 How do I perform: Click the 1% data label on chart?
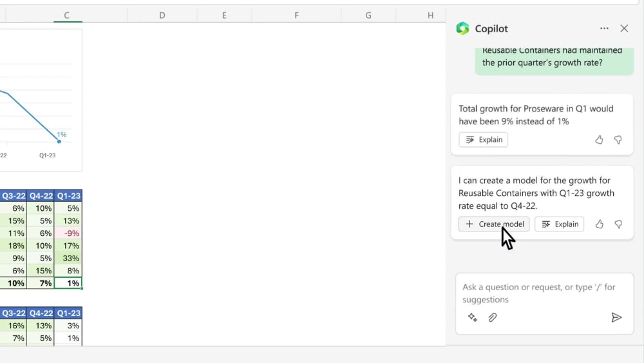coord(62,134)
